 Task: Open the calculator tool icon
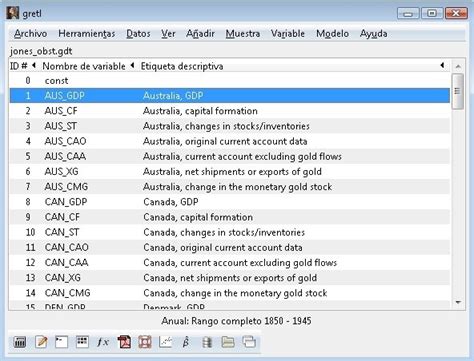coord(20,342)
